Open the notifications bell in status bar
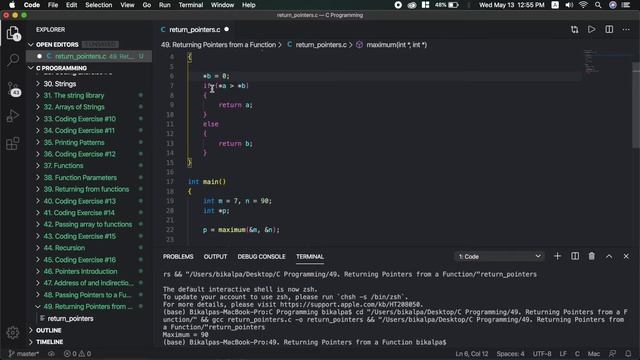The width and height of the screenshot is (640, 360). (x=628, y=353)
